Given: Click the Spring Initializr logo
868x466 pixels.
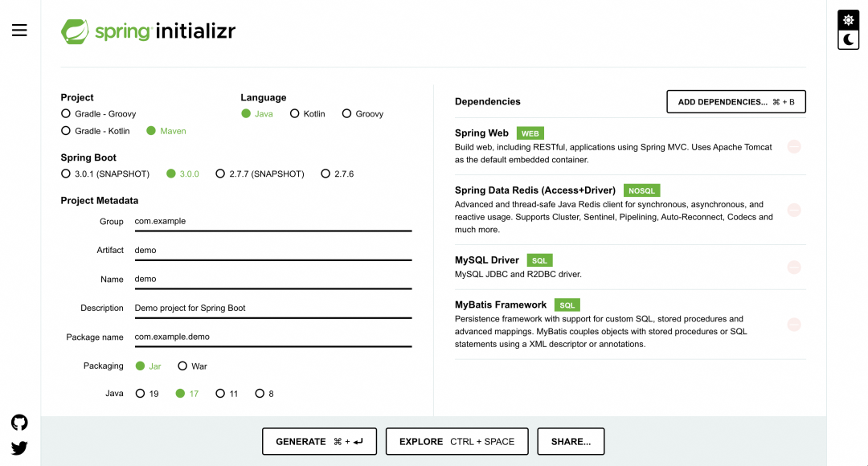Looking at the screenshot, I should pos(149,31).
